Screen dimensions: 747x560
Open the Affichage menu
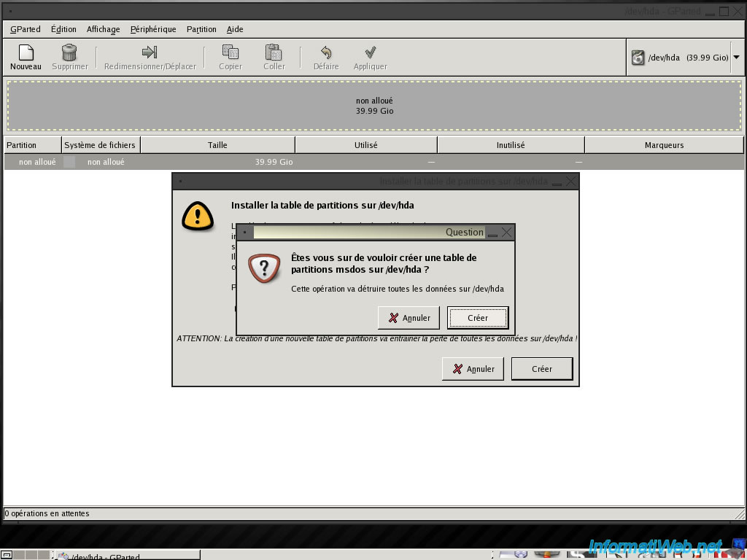pyautogui.click(x=103, y=29)
